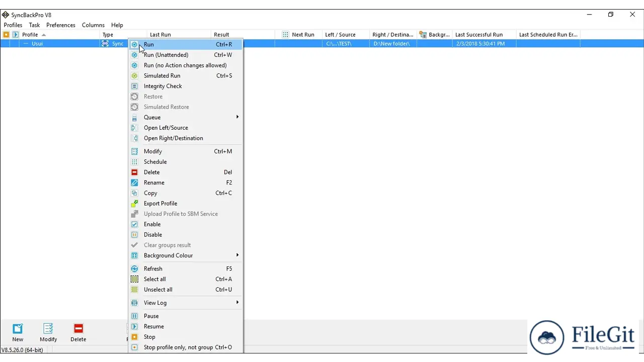This screenshot has width=644, height=362.
Task: Click the Enable checkmark icon
Action: (x=134, y=224)
